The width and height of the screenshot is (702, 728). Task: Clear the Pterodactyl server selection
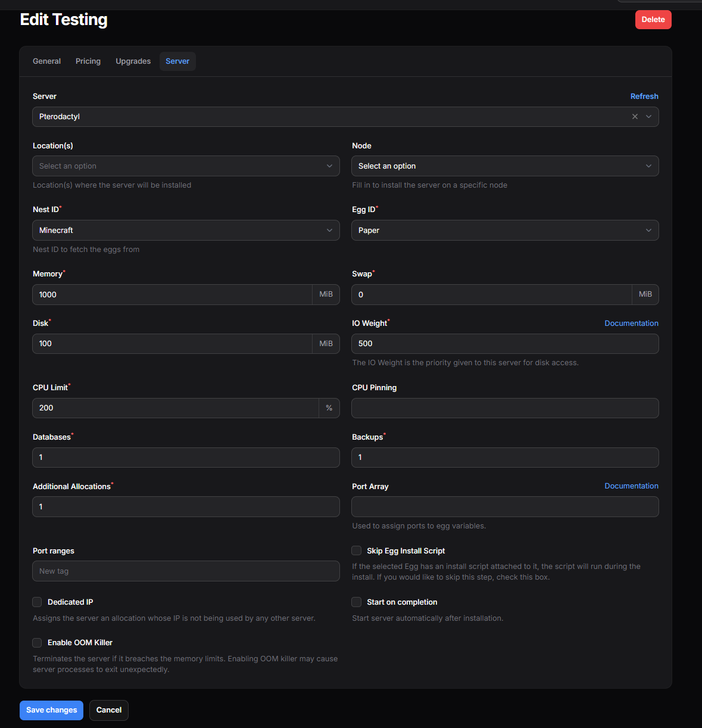(x=635, y=117)
